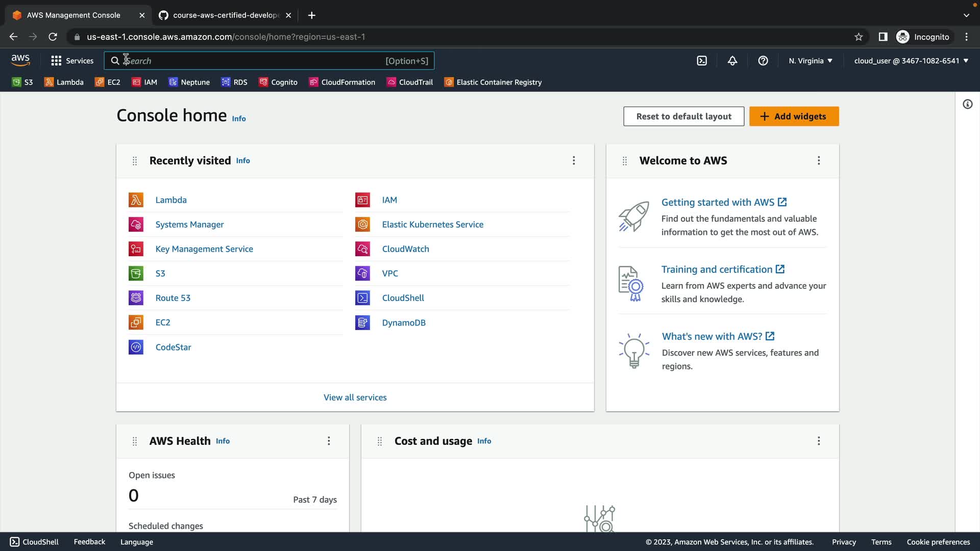Open the help question mark icon

763,61
